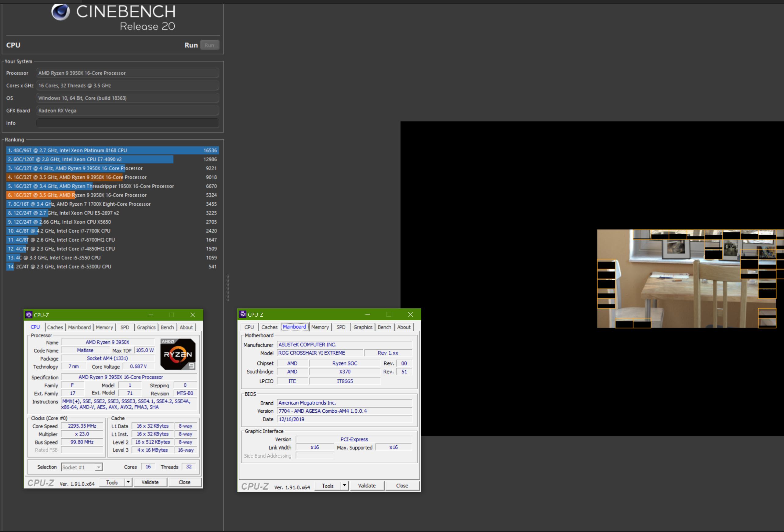Click the Core Voltage 0.687 V value
Image resolution: width=784 pixels, height=532 pixels.
138,366
